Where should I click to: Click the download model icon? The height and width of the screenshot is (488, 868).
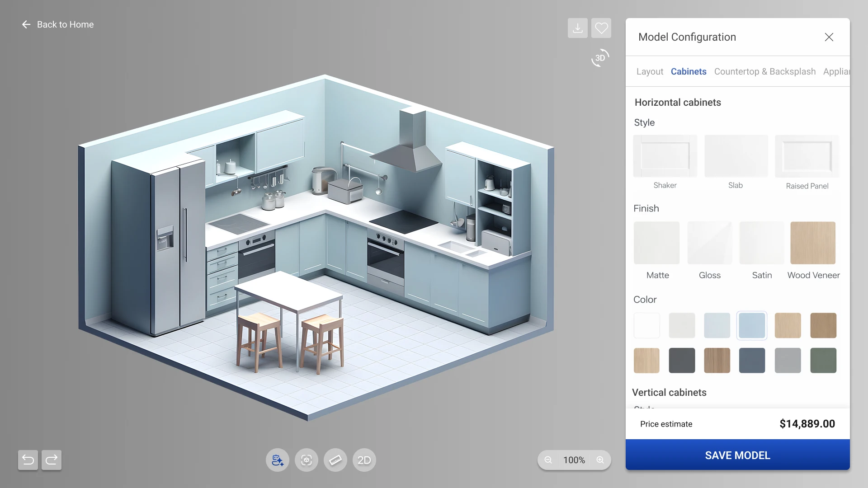pos(577,28)
